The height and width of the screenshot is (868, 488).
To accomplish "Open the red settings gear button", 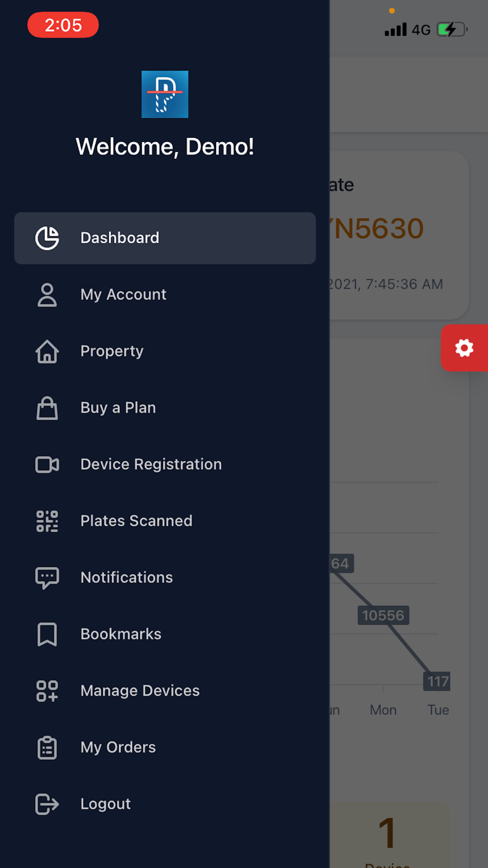I will point(465,348).
